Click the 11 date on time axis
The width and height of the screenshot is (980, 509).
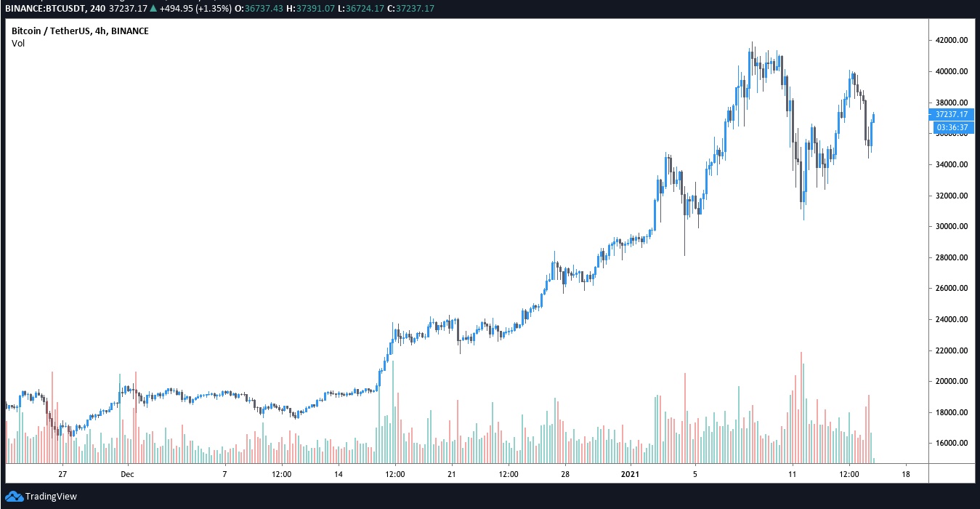[793, 474]
